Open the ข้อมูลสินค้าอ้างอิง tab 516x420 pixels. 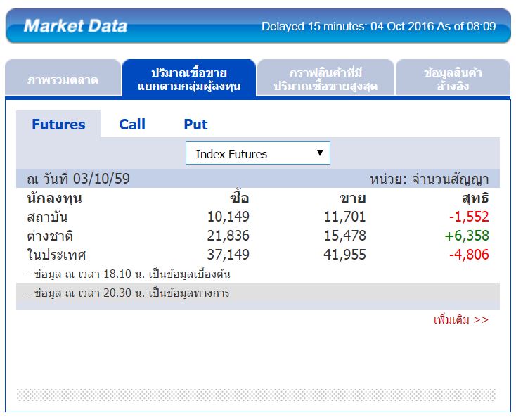coord(452,79)
